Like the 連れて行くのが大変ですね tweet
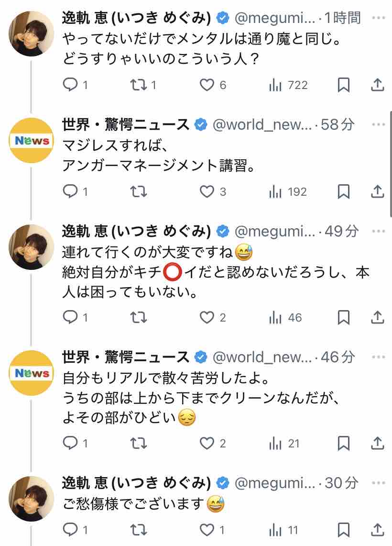The height and width of the screenshot is (546, 392). point(207,317)
